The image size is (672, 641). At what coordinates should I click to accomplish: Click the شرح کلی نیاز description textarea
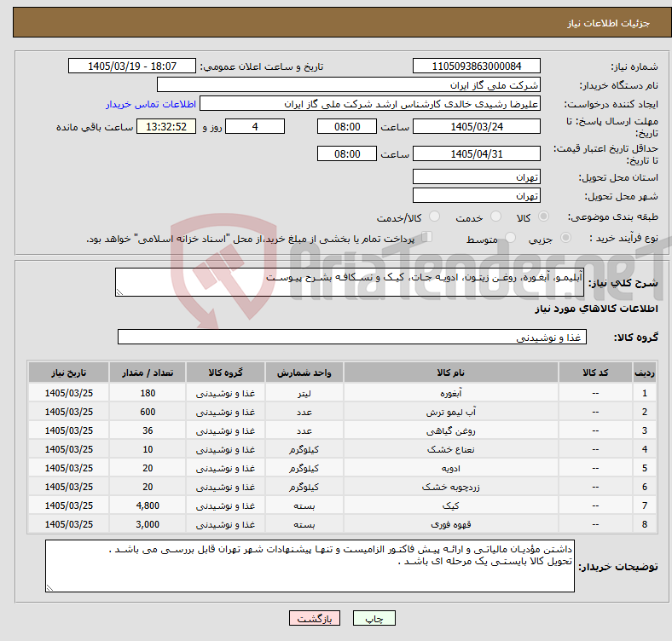click(350, 282)
